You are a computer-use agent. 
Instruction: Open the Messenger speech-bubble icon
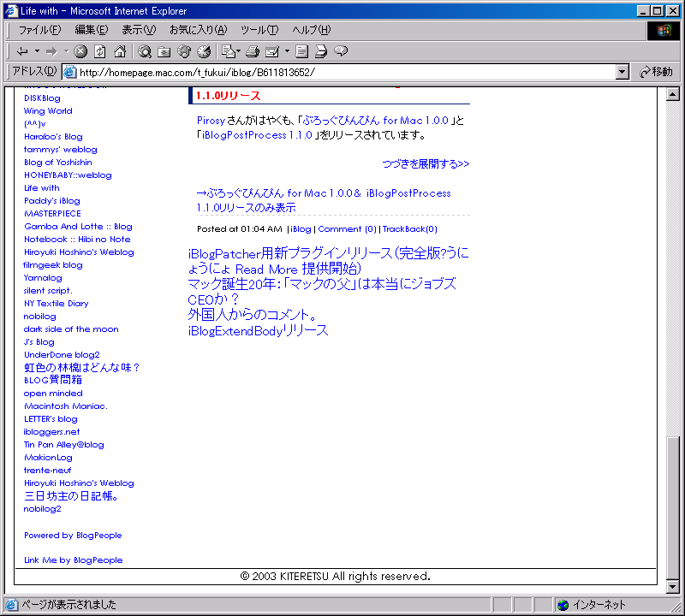coord(341,51)
